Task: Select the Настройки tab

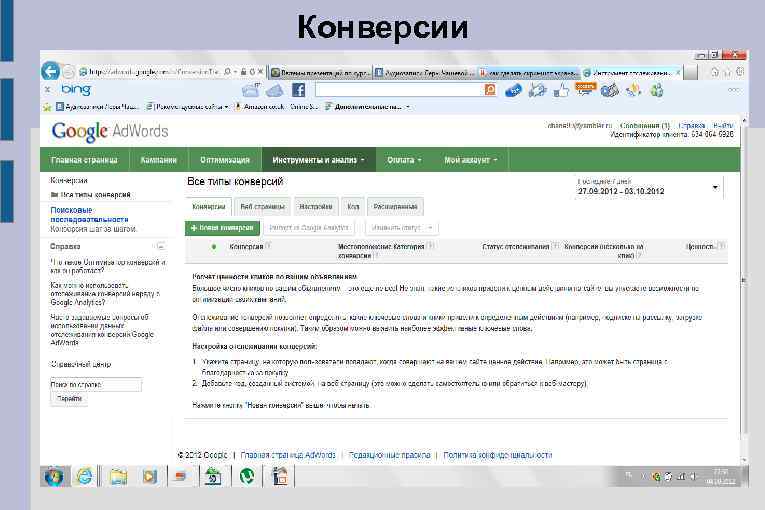Action: (x=316, y=206)
